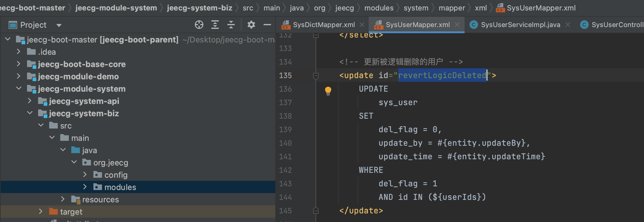The width and height of the screenshot is (644, 222).
Task: Click the locate/select opened file target icon
Action: tap(199, 25)
